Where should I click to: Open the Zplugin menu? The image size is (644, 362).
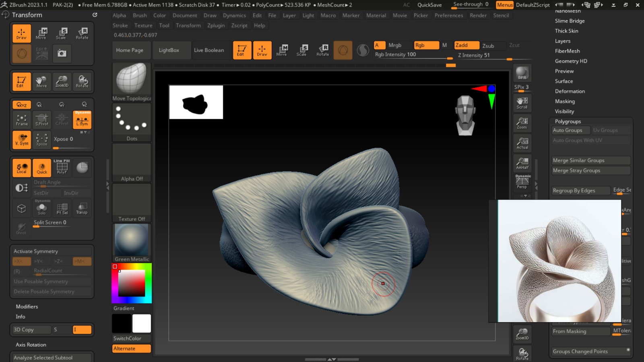pyautogui.click(x=216, y=25)
